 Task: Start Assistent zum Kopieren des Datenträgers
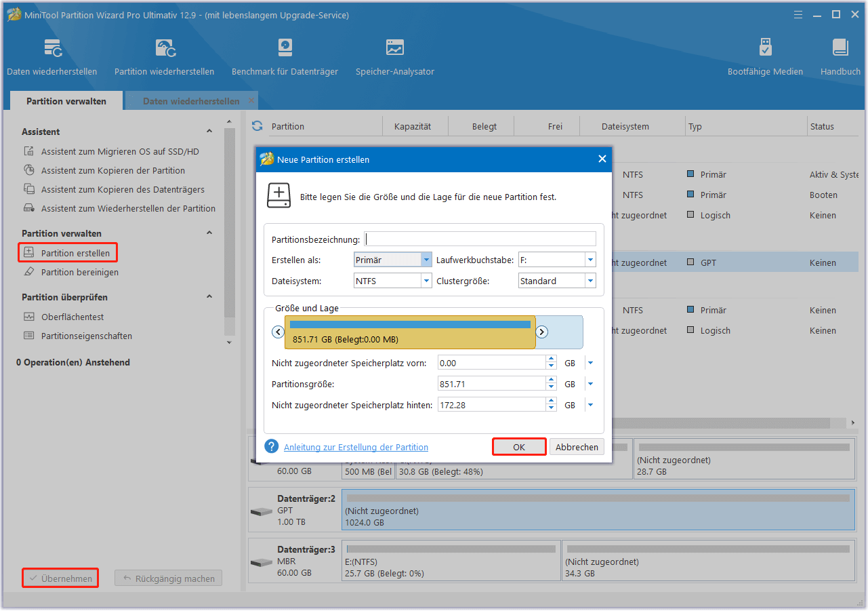(114, 190)
